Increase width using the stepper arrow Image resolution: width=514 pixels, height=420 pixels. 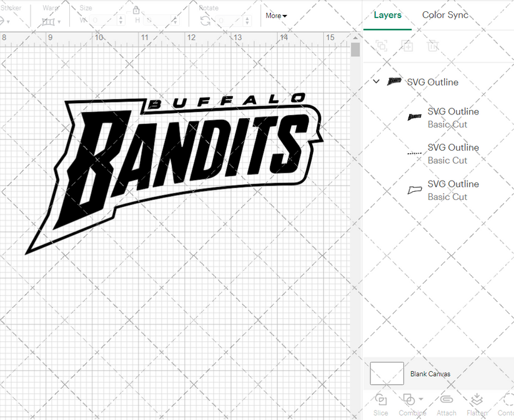121,17
